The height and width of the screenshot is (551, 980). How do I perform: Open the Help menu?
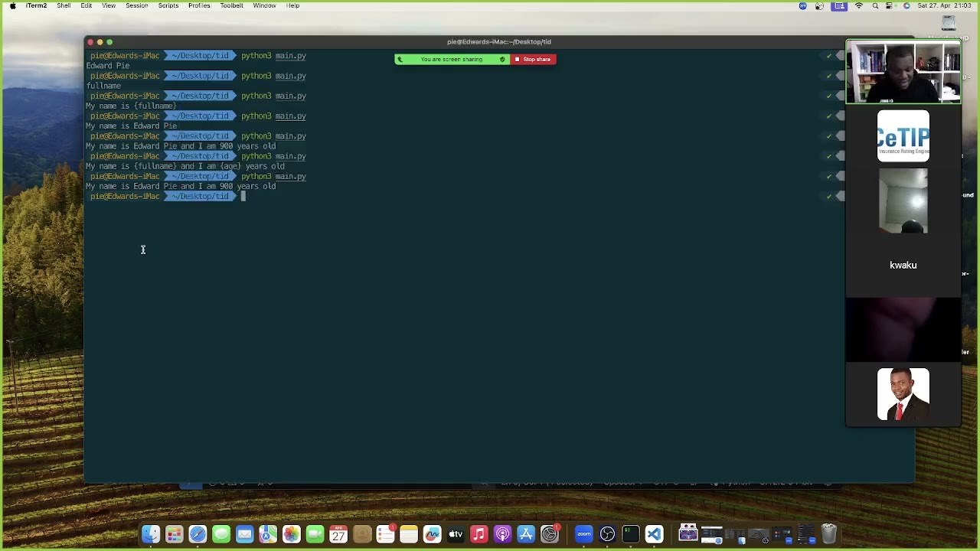pyautogui.click(x=292, y=5)
